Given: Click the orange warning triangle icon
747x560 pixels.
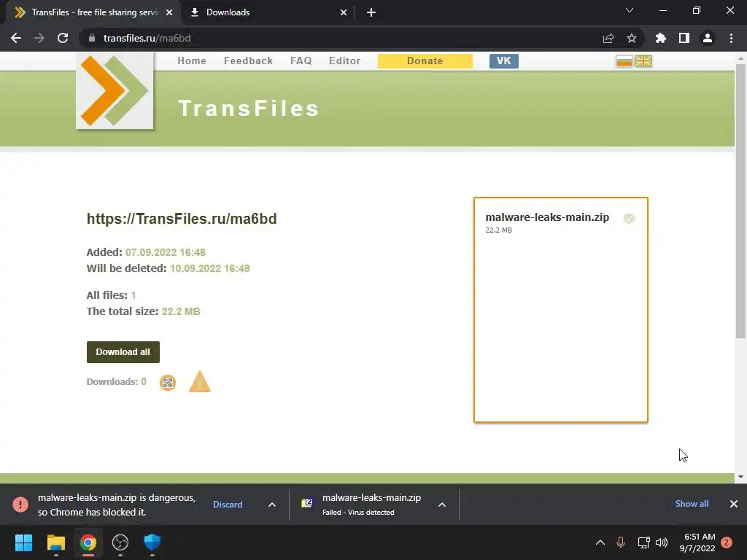Looking at the screenshot, I should tap(200, 382).
